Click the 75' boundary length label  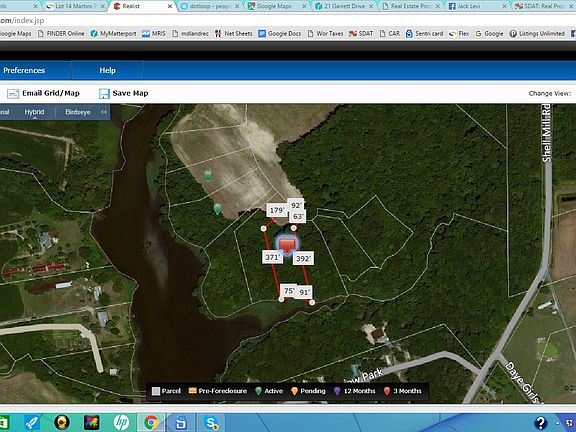(x=289, y=291)
